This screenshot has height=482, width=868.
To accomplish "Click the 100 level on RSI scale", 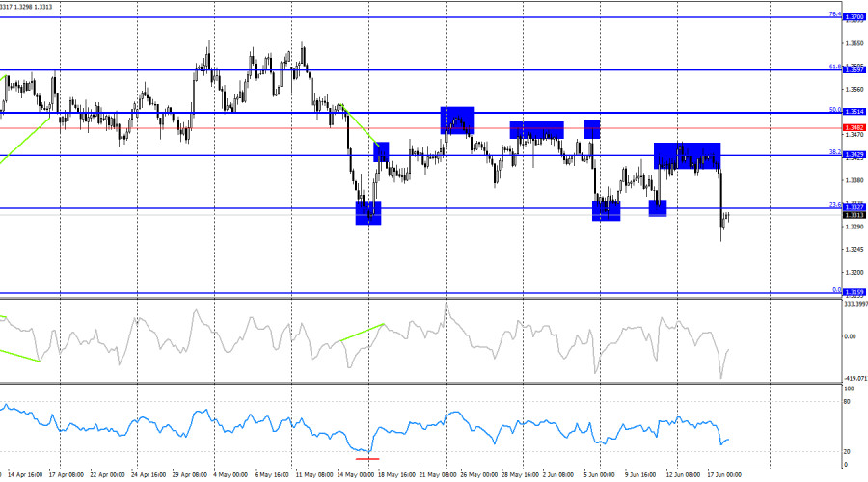I will [x=849, y=389].
